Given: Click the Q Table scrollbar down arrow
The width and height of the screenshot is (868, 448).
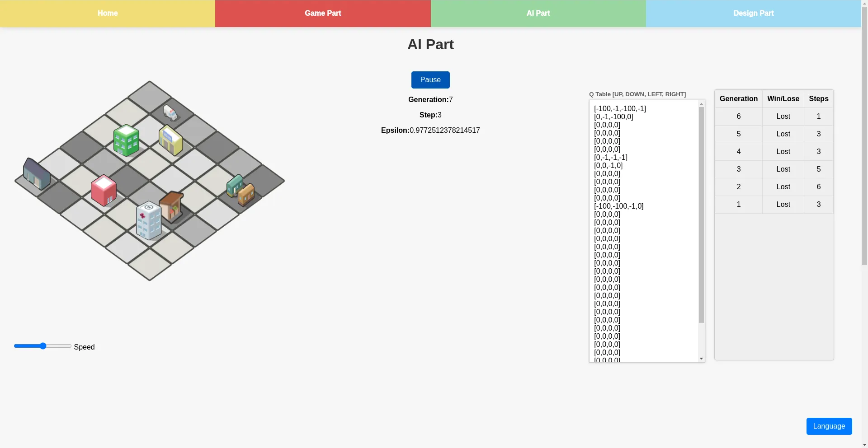Looking at the screenshot, I should [x=702, y=359].
